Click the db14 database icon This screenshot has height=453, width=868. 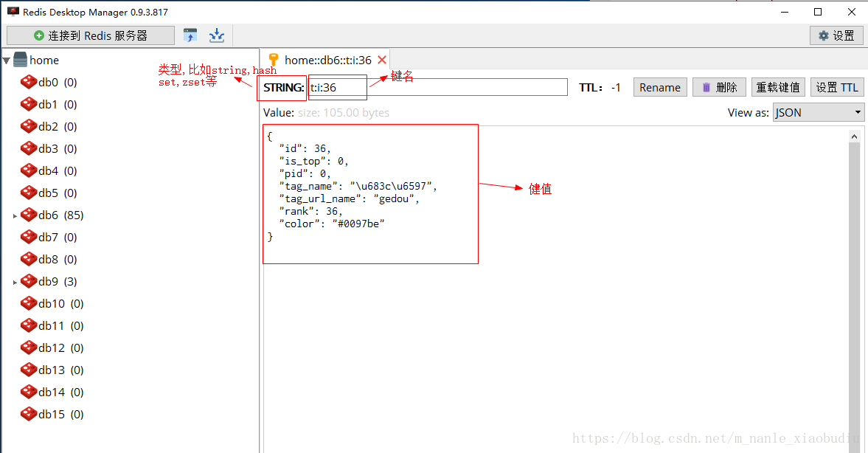pyautogui.click(x=28, y=392)
